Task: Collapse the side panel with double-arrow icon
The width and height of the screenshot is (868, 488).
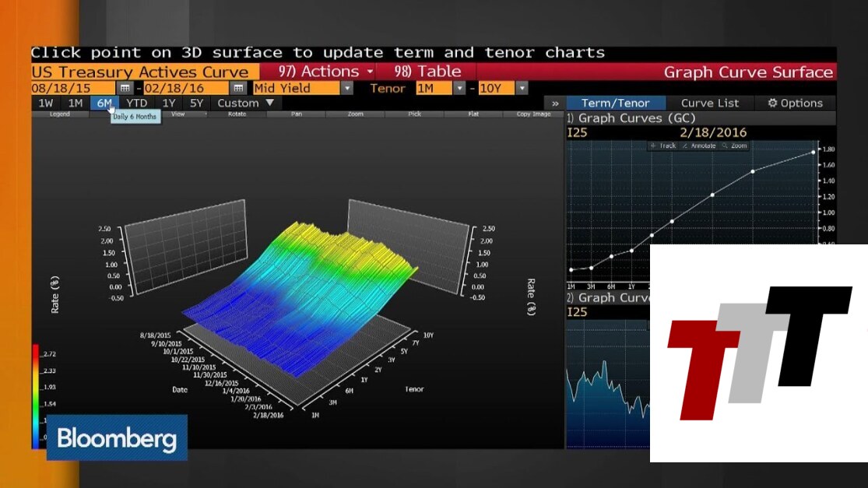Action: (555, 103)
